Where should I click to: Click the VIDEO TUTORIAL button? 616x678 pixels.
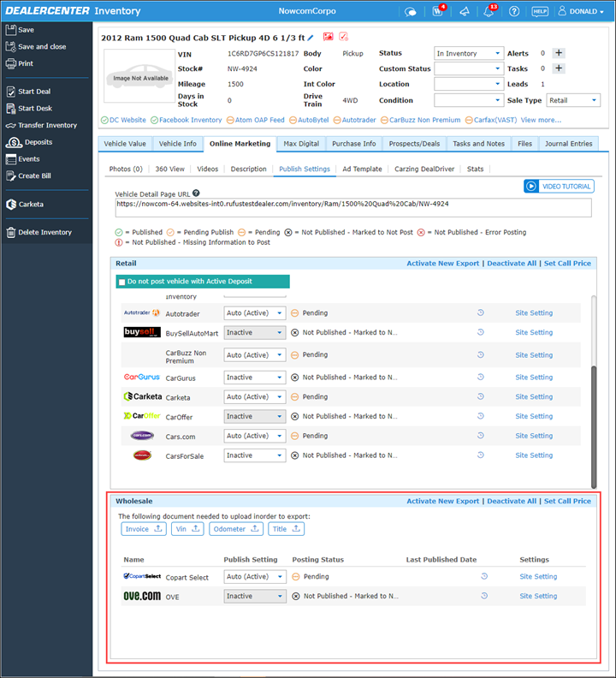point(559,187)
